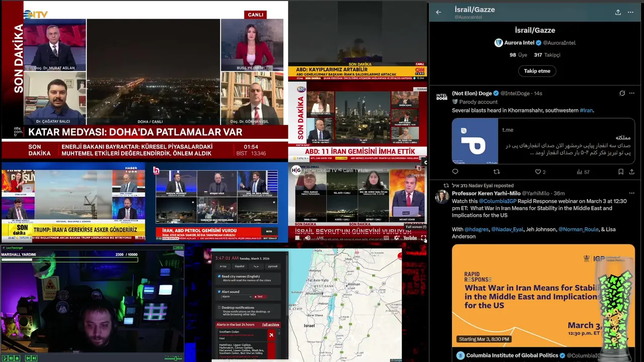Switch alert page language to Arabic

click(256, 266)
